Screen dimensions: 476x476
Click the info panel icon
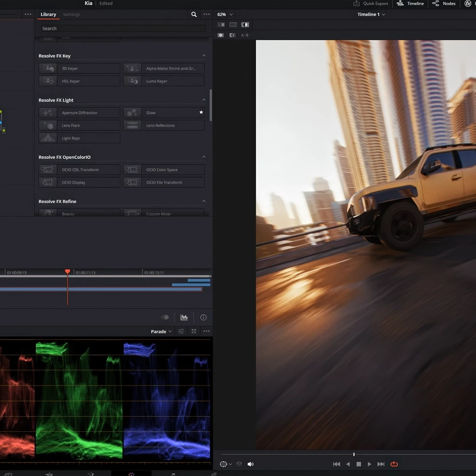203,317
